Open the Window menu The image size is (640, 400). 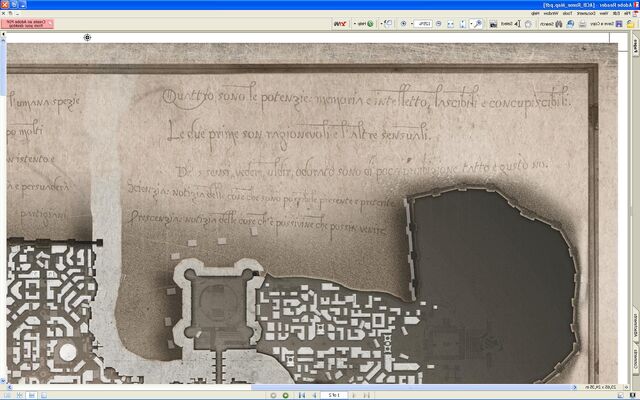click(x=551, y=13)
